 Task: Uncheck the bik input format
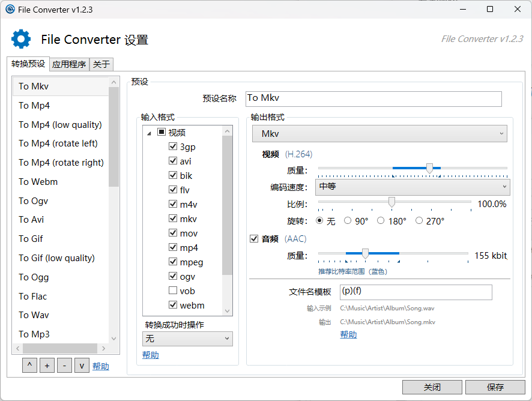coord(173,175)
